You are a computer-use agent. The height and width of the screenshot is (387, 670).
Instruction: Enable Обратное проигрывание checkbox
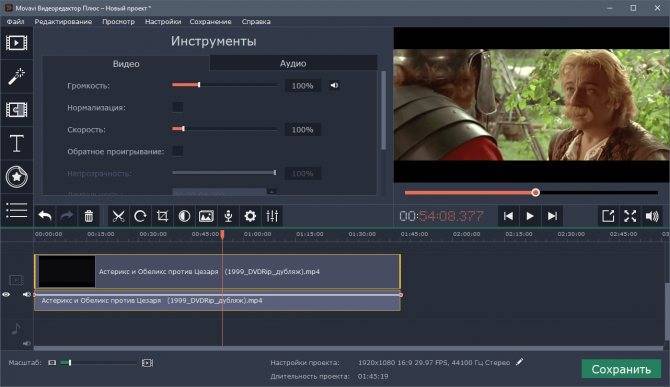coord(178,151)
